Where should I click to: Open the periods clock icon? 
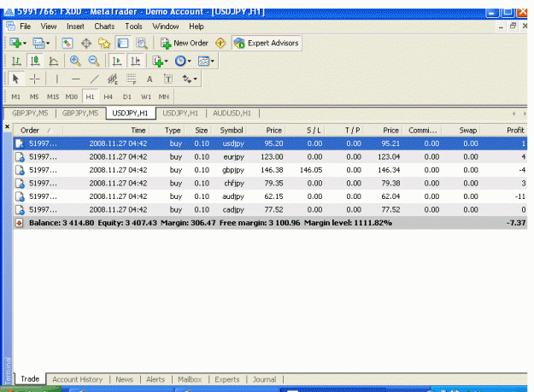click(180, 61)
